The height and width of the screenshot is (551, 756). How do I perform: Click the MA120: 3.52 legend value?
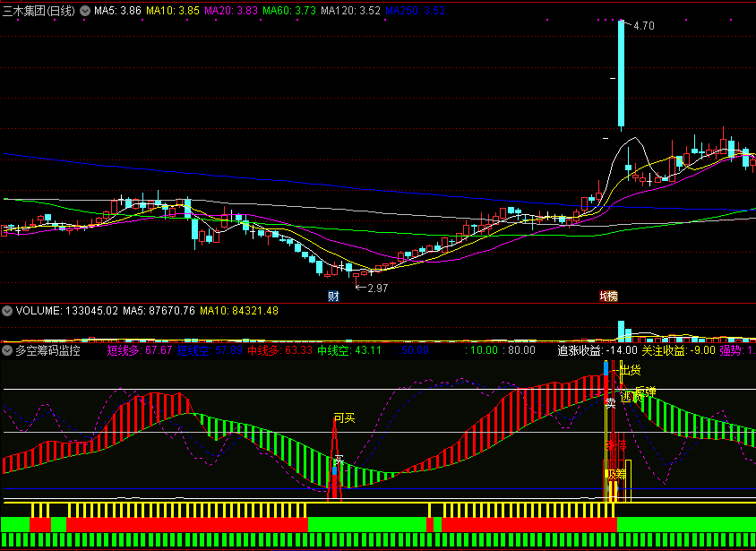click(x=350, y=11)
